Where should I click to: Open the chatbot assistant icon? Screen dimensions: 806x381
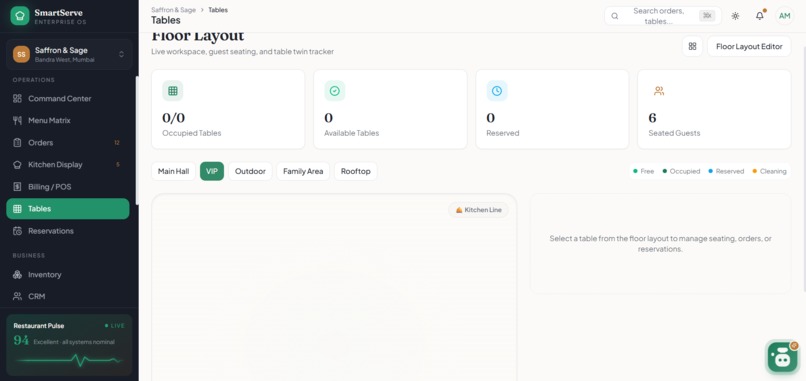tap(782, 356)
